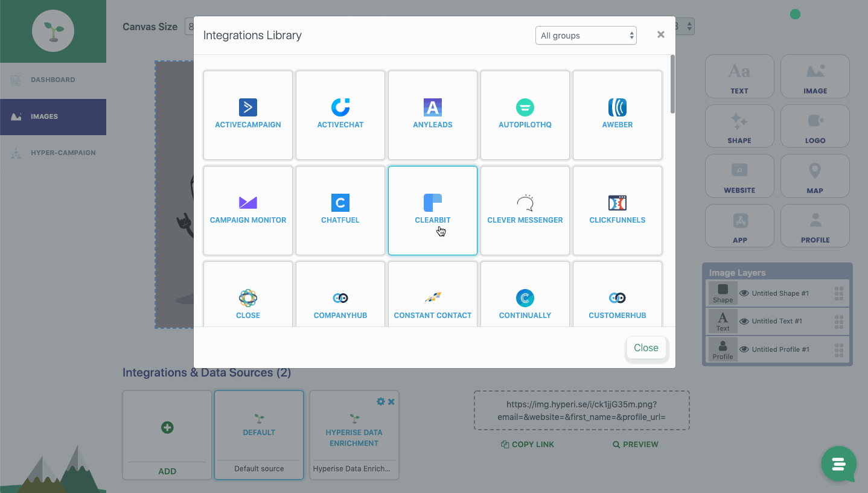Viewport: 868px width, 493px height.
Task: Add an App layer tool
Action: (x=739, y=226)
